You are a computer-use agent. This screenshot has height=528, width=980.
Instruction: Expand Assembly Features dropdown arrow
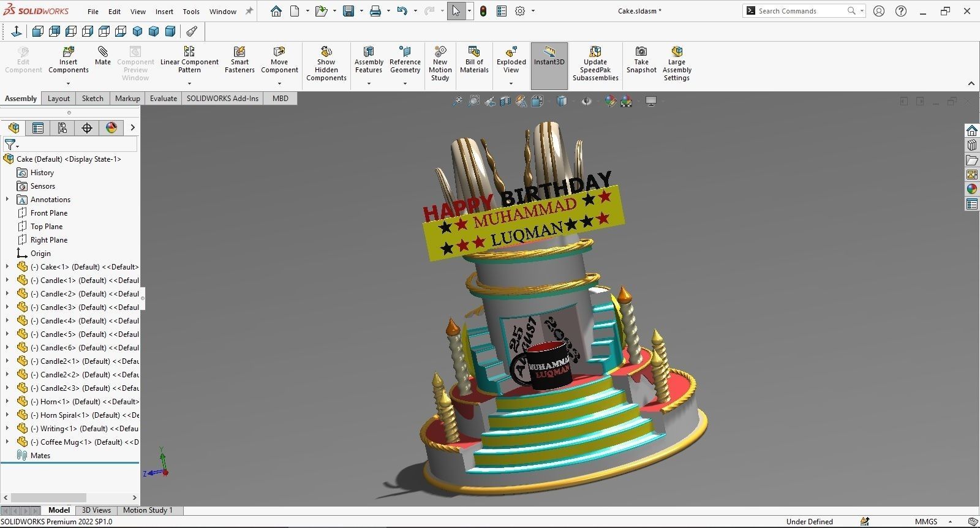click(369, 83)
